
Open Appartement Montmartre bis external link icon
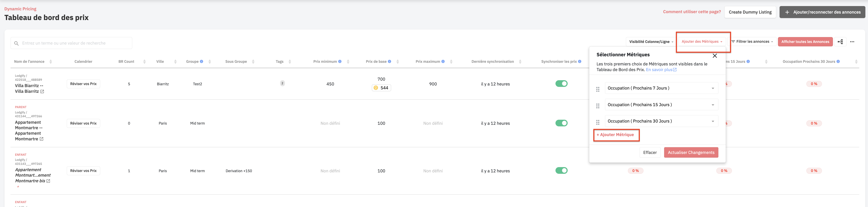pos(48,181)
